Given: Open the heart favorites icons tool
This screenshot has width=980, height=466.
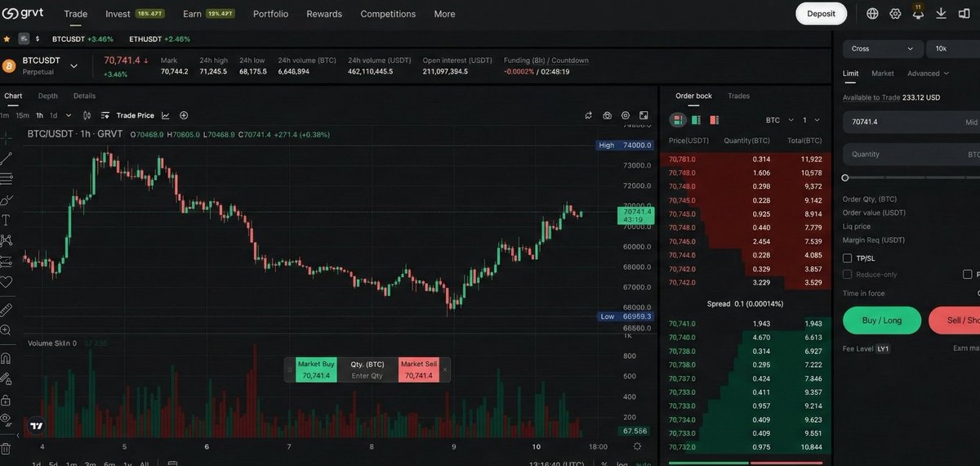Looking at the screenshot, I should click(6, 282).
